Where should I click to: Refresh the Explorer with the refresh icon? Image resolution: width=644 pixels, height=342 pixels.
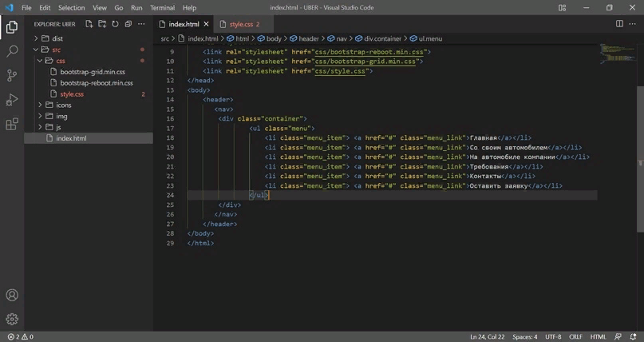[x=115, y=24]
